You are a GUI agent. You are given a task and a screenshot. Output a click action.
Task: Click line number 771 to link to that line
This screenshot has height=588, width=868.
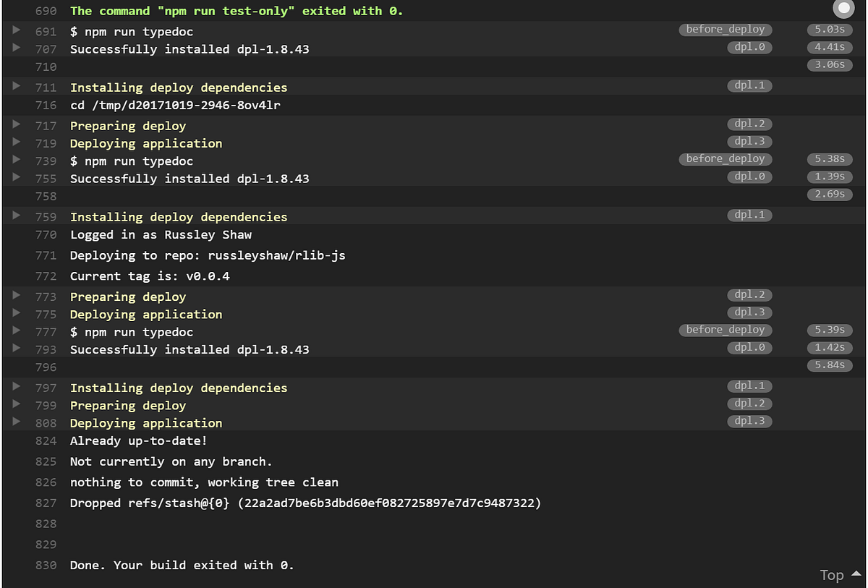coord(46,255)
